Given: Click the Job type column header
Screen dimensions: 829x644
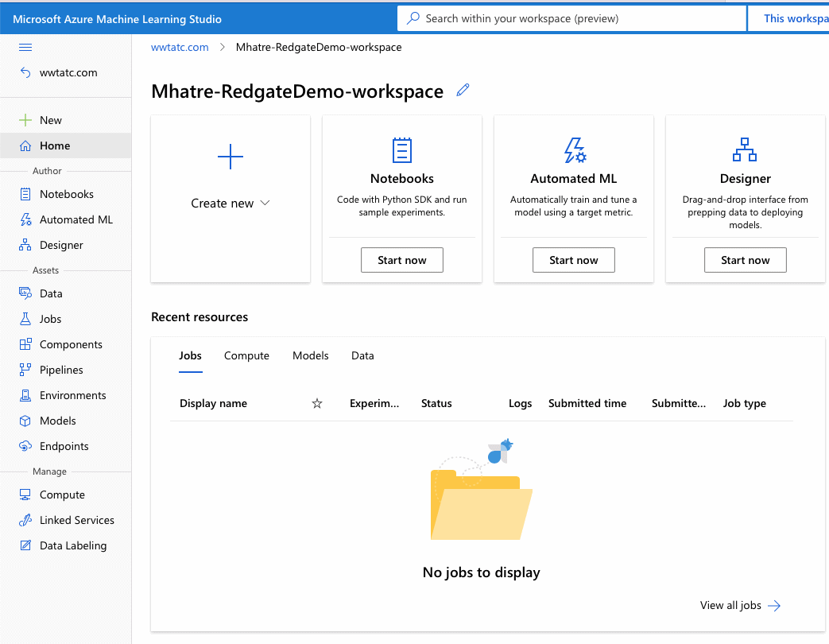Looking at the screenshot, I should pos(745,403).
